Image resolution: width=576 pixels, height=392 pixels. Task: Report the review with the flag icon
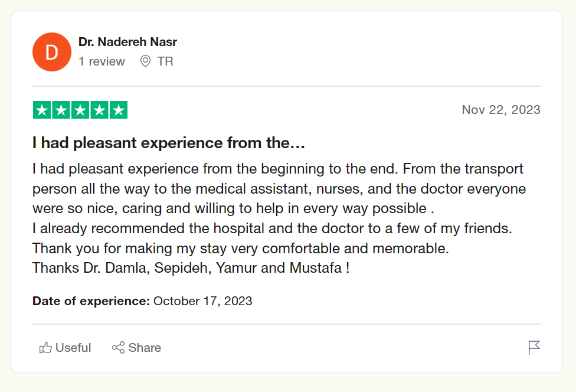pyautogui.click(x=534, y=348)
